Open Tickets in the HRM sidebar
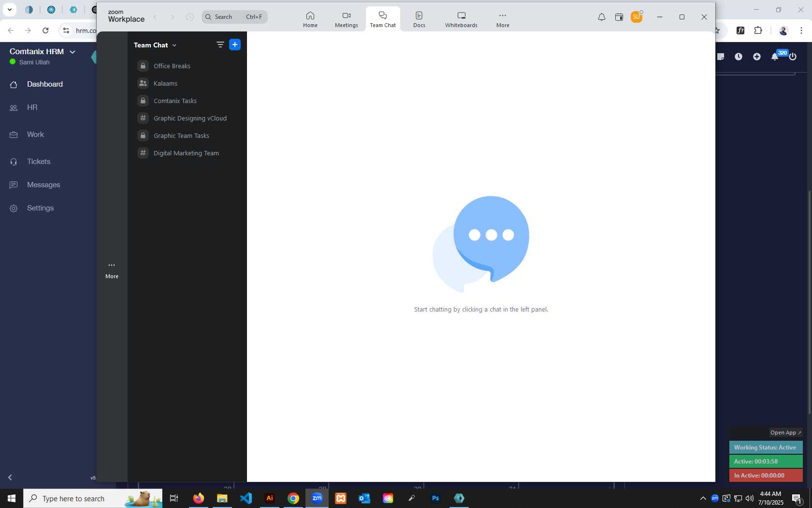The image size is (812, 508). click(x=39, y=162)
